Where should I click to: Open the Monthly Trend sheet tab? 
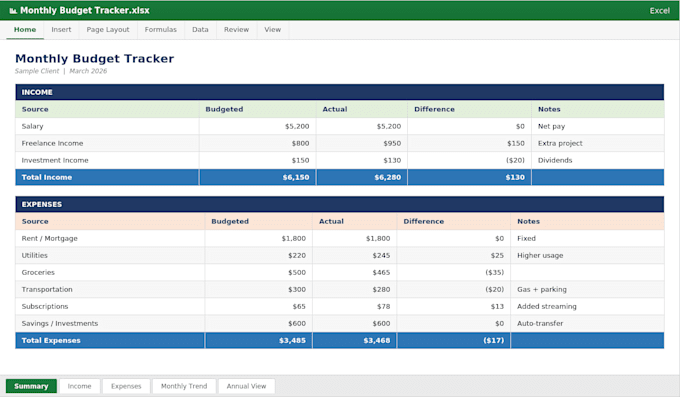pos(184,386)
